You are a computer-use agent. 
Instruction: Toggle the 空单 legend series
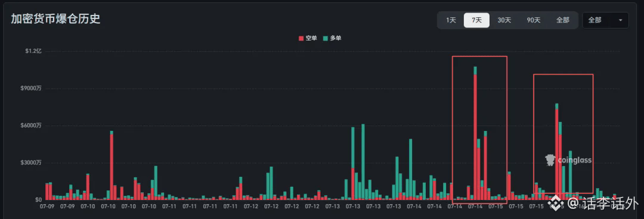(308, 38)
